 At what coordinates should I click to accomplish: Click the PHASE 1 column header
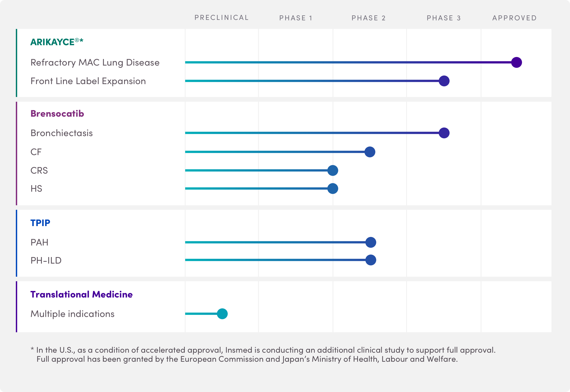[296, 18]
